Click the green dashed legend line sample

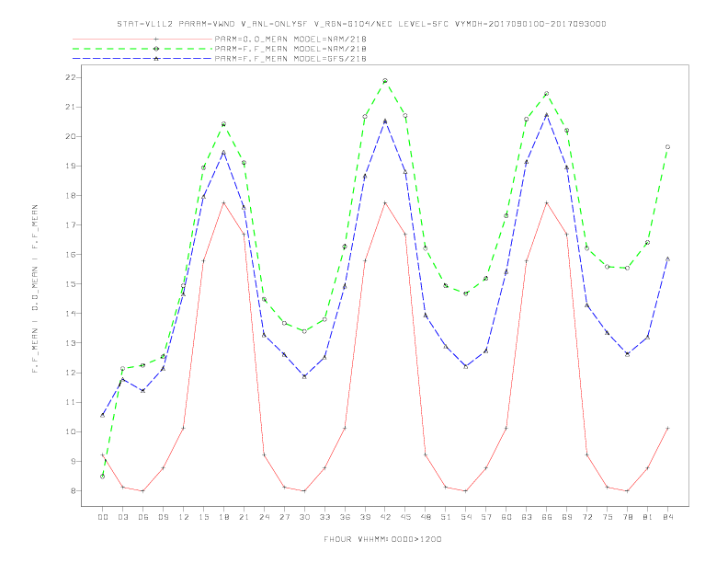coord(142,49)
